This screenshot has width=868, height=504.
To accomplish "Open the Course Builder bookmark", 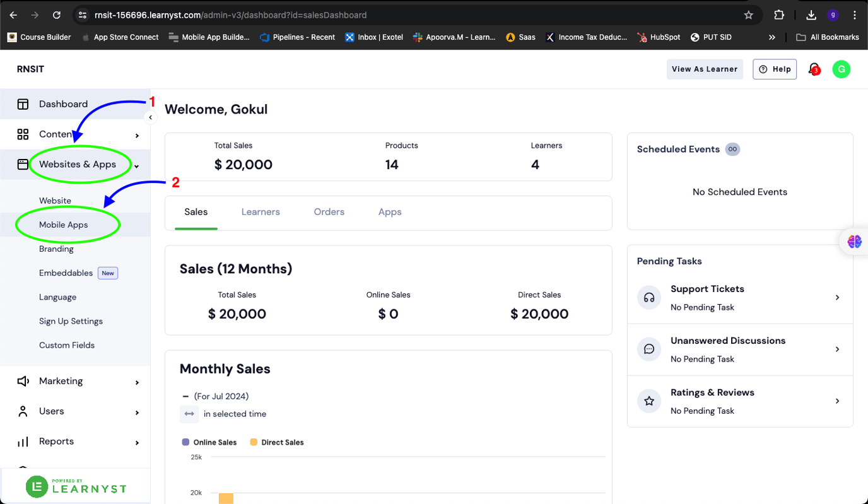I will click(x=39, y=37).
